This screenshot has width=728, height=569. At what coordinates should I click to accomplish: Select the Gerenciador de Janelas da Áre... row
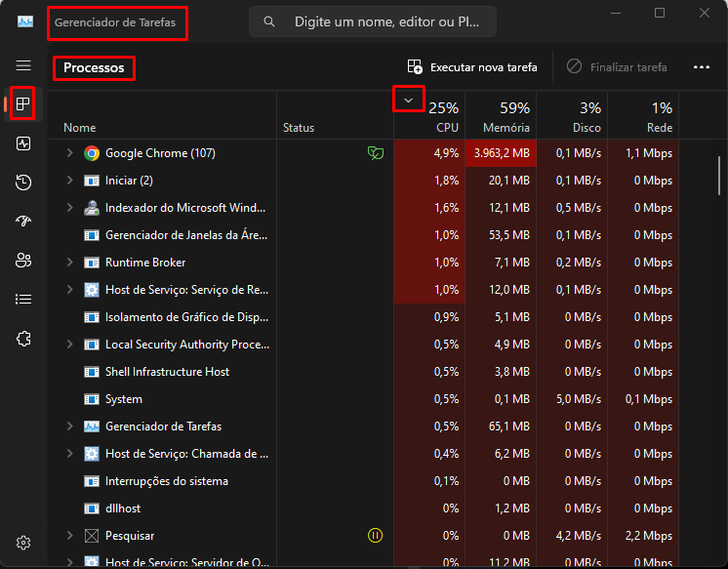[364, 235]
